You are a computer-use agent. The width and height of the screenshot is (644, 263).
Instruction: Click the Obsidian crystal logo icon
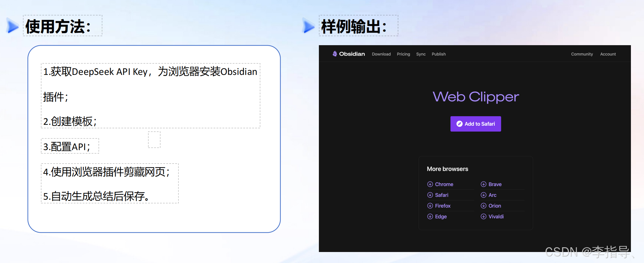tap(335, 54)
